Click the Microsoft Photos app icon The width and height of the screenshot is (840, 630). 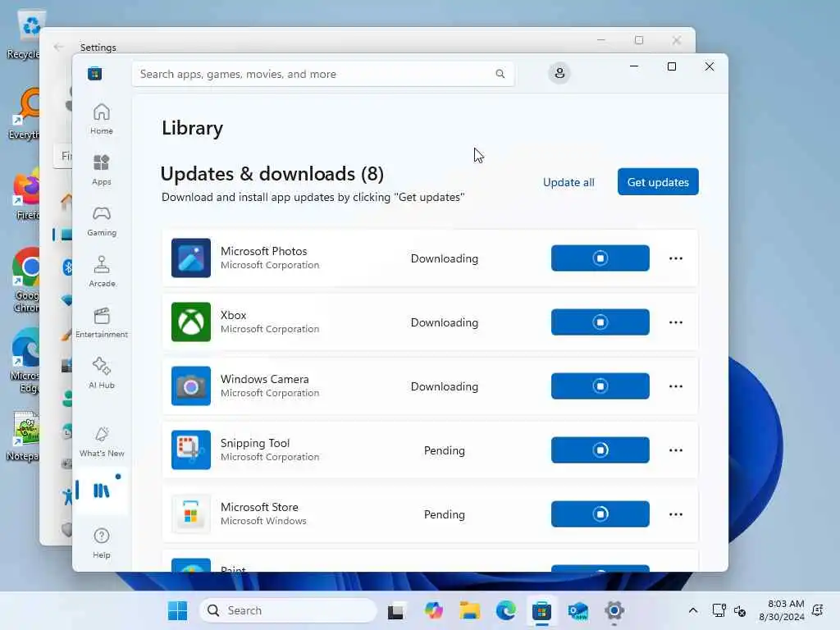point(190,258)
